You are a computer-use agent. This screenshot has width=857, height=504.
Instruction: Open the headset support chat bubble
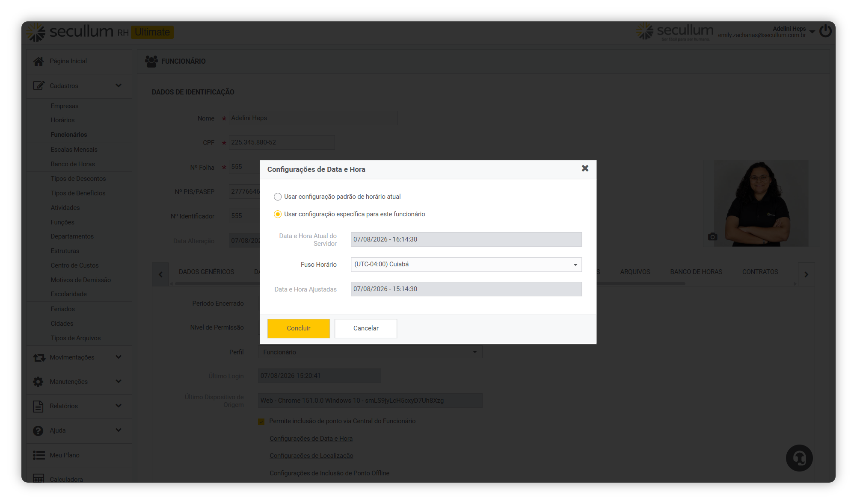[x=799, y=458]
